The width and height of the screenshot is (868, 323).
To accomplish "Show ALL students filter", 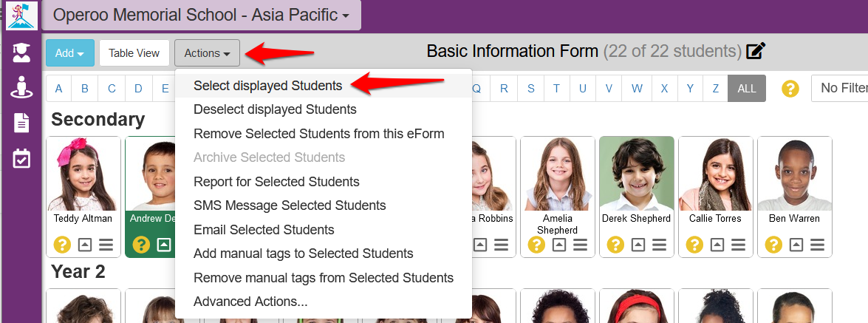I will pos(747,89).
